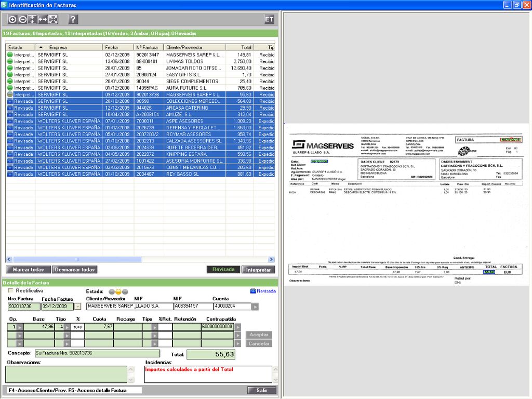Click the zoom in toolbar icon
Image resolution: width=532 pixels, height=399 pixels.
point(12,19)
